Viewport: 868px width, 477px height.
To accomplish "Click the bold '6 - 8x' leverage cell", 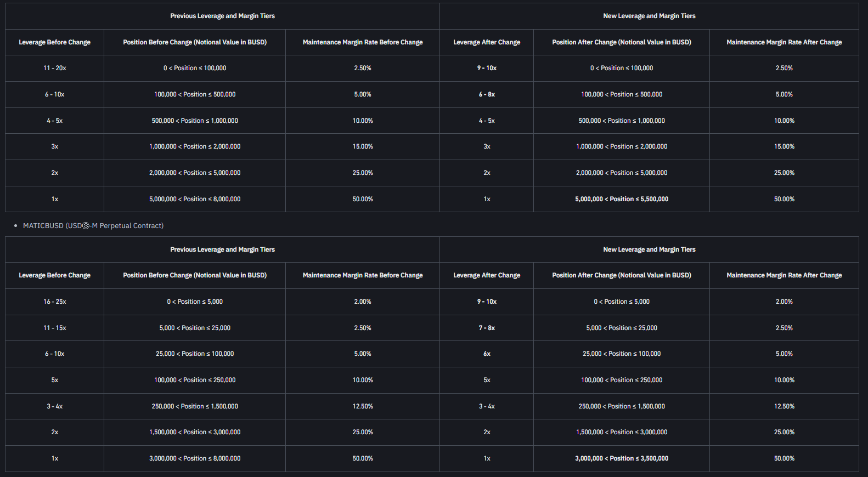I will point(487,94).
